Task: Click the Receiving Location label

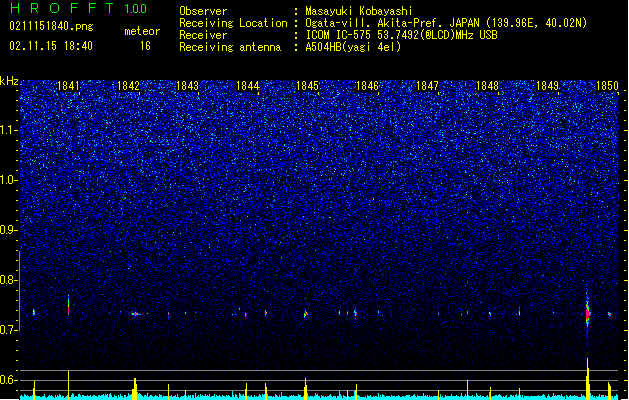Action: point(233,23)
